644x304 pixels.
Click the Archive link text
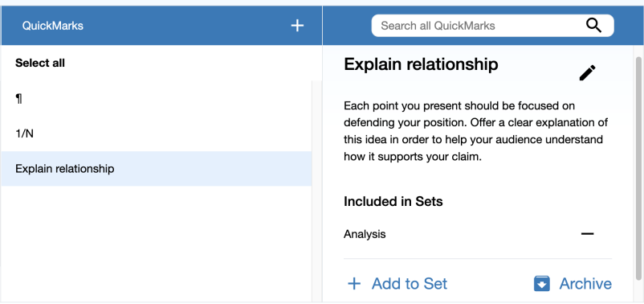(585, 284)
